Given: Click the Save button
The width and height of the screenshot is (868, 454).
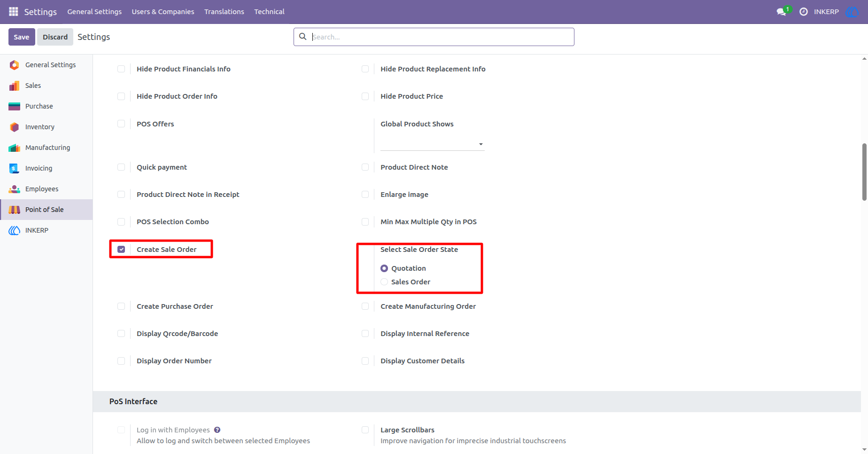Looking at the screenshot, I should [22, 37].
